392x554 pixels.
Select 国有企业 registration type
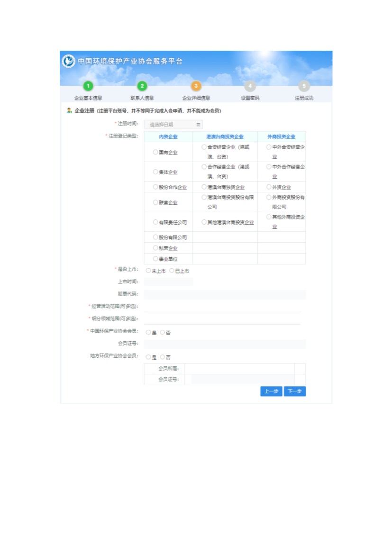pyautogui.click(x=155, y=152)
